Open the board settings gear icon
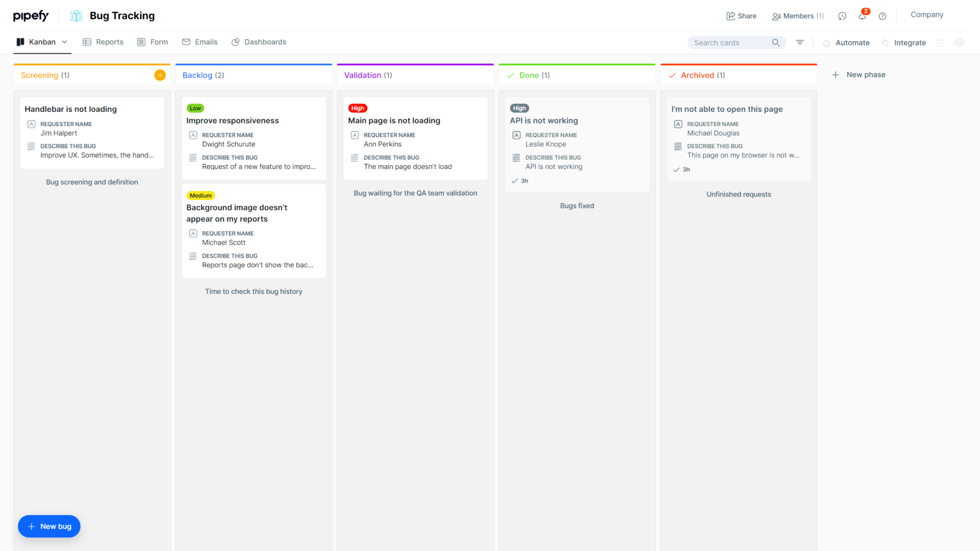 [960, 43]
